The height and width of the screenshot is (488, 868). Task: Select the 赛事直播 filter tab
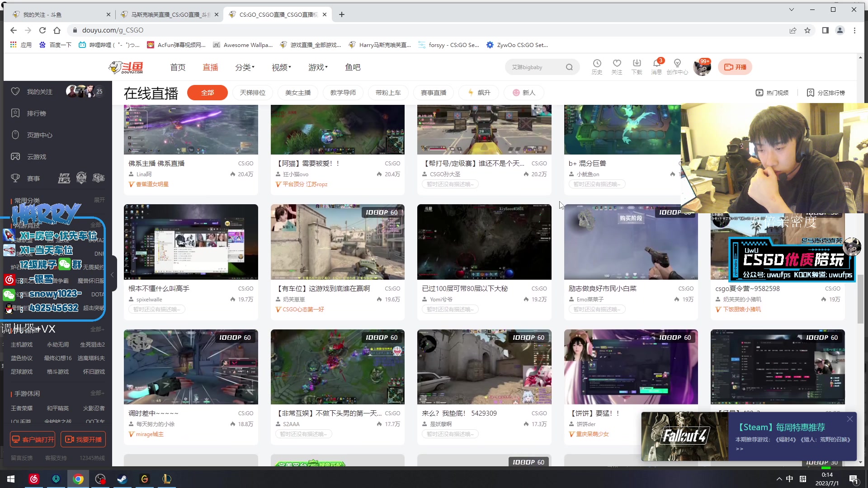tap(434, 93)
